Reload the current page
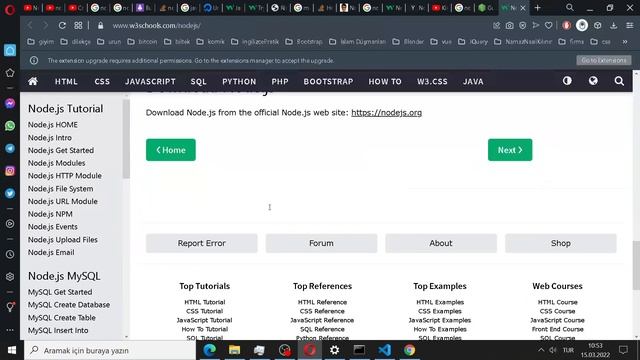 pyautogui.click(x=62, y=25)
